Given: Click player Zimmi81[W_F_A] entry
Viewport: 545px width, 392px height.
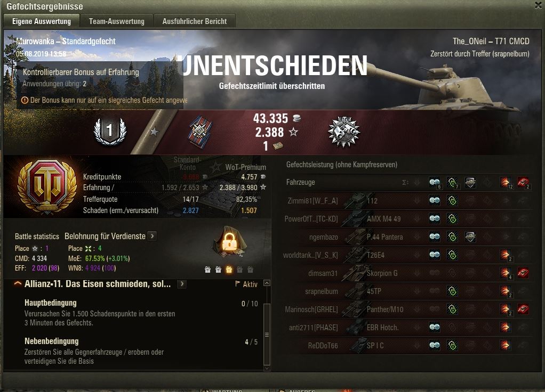Looking at the screenshot, I should point(312,201).
